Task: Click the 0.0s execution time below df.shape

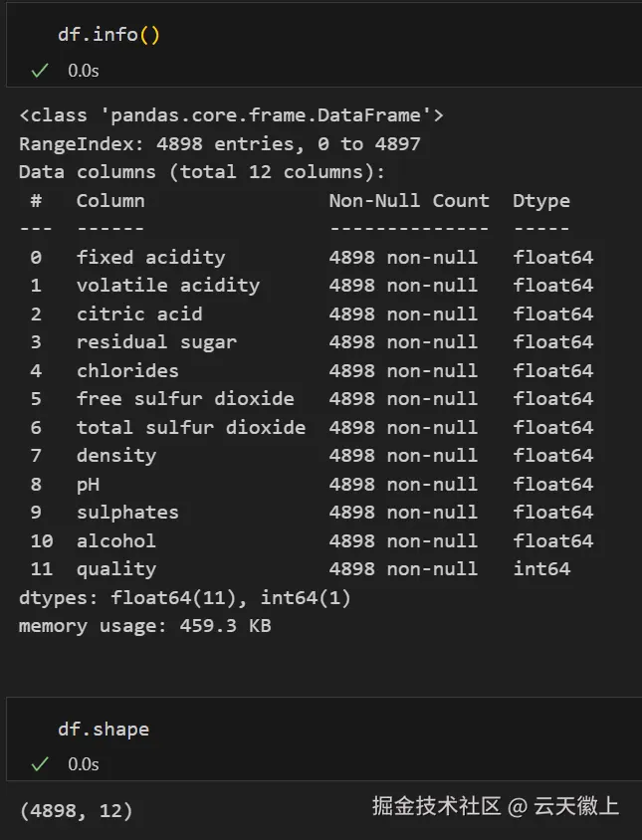Action: coord(84,764)
